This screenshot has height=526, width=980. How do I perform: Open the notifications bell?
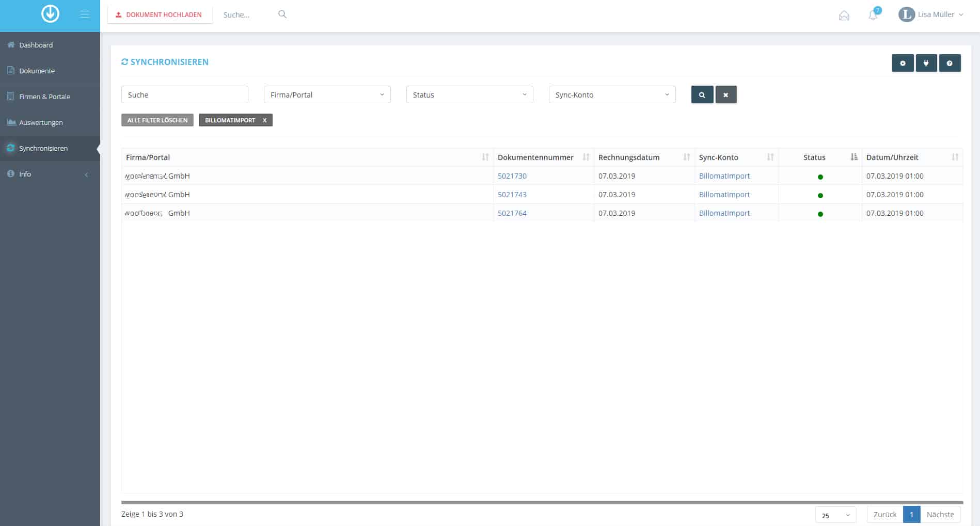pyautogui.click(x=873, y=15)
